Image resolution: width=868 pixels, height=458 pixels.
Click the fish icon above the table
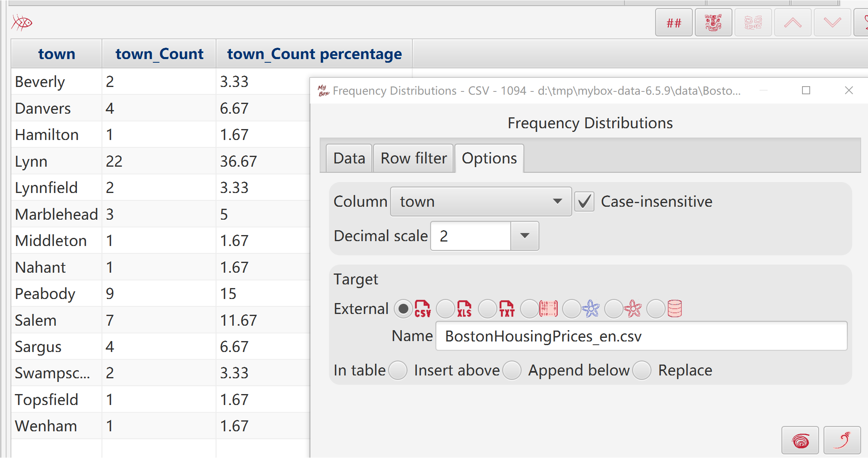[x=22, y=23]
